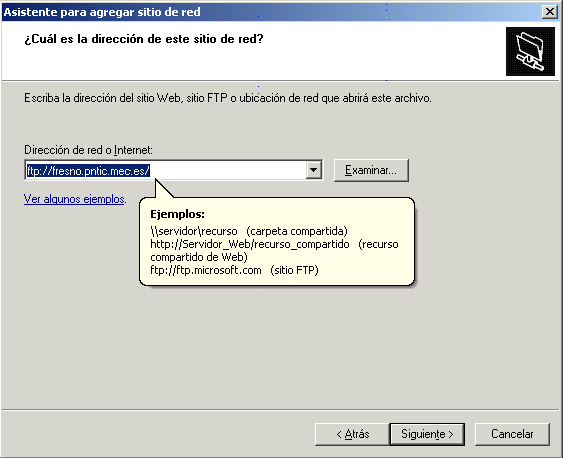Cancel the wizard with Cancelar

pos(512,434)
